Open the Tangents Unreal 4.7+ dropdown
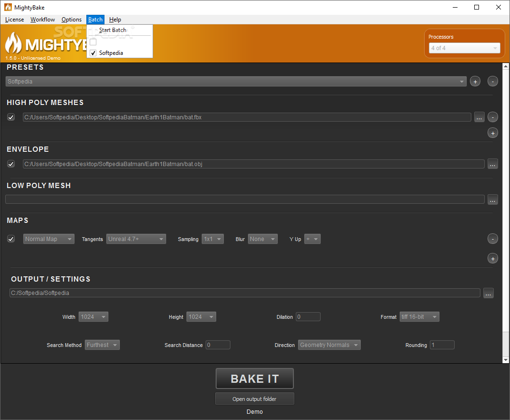Image resolution: width=510 pixels, height=420 pixels. pos(136,239)
